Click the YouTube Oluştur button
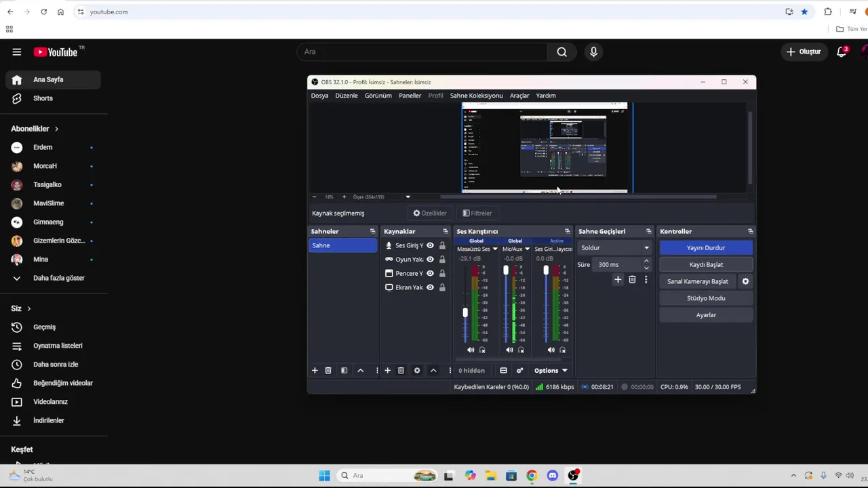The height and width of the screenshot is (488, 868). tap(804, 52)
